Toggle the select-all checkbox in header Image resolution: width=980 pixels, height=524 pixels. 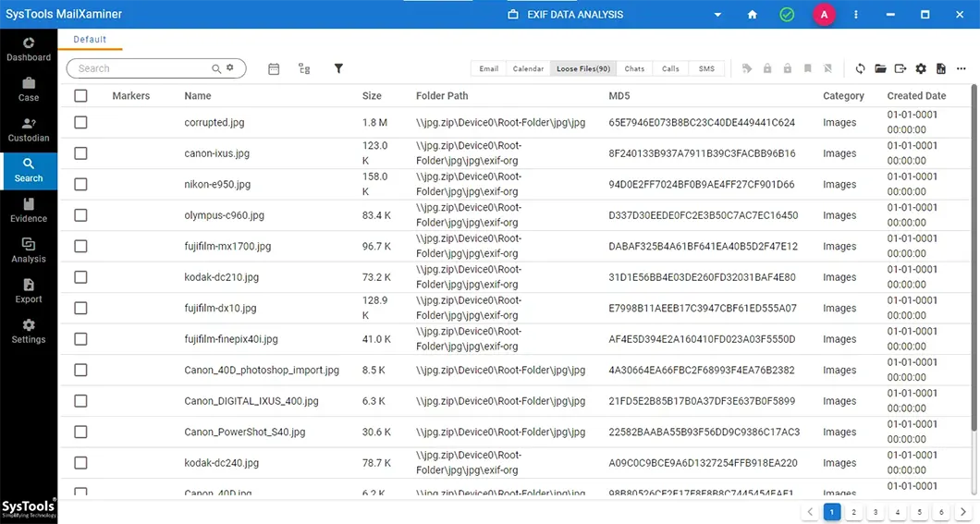tap(80, 95)
